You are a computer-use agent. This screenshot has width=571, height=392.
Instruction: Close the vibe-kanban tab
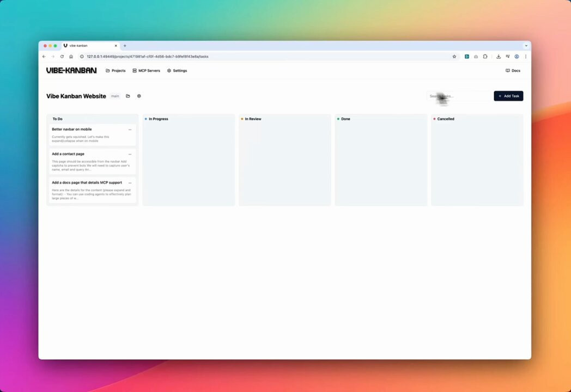coord(116,46)
